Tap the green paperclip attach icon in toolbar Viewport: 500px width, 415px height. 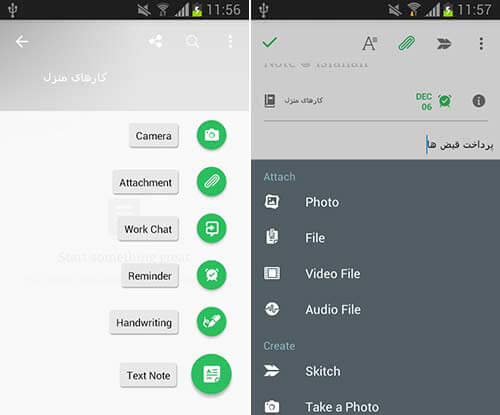407,43
